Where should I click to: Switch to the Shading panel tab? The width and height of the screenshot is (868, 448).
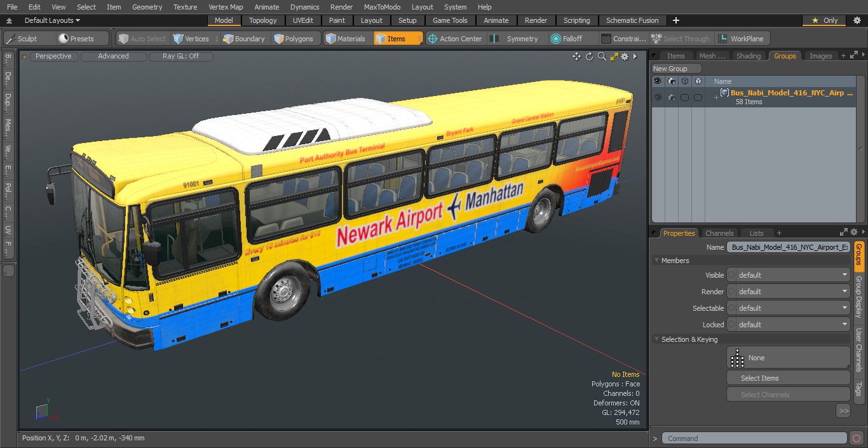749,56
